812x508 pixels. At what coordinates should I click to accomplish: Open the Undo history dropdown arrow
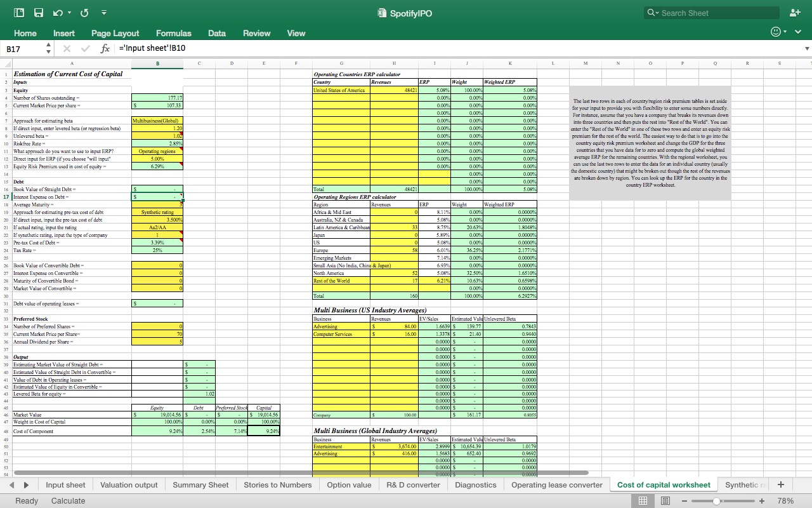tap(69, 12)
